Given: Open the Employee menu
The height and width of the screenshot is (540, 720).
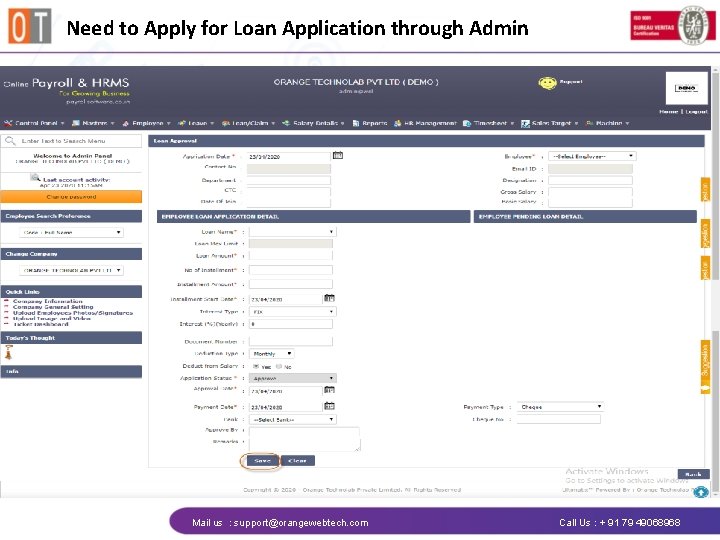Looking at the screenshot, I should (x=147, y=123).
